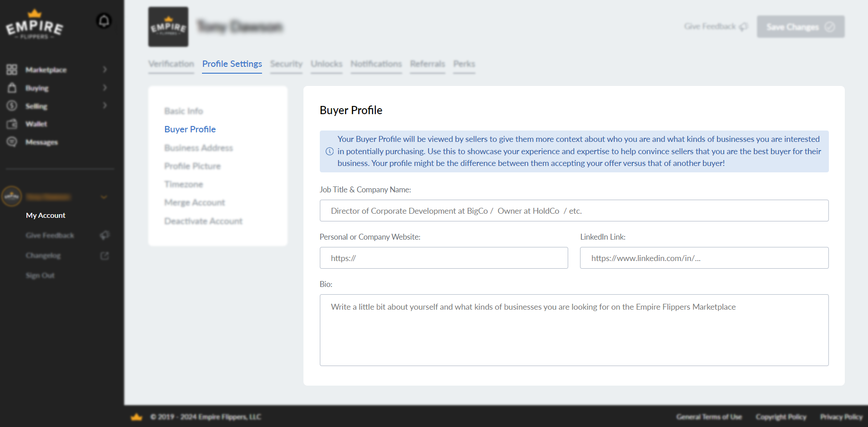Image resolution: width=868 pixels, height=427 pixels.
Task: Expand the Marketplace submenu chevron
Action: pyautogui.click(x=105, y=70)
